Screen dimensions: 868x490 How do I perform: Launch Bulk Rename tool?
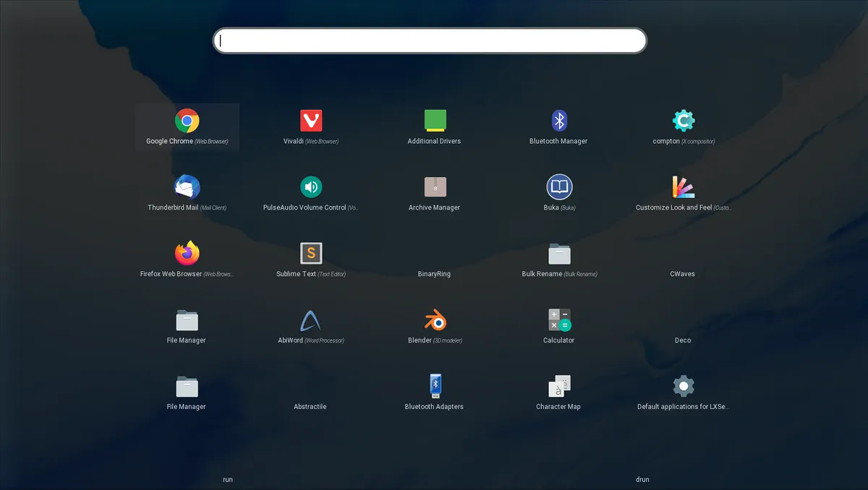click(x=559, y=260)
